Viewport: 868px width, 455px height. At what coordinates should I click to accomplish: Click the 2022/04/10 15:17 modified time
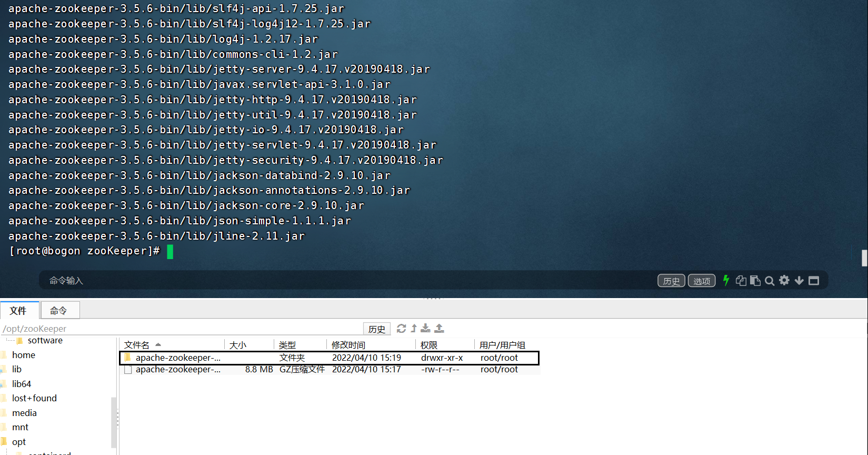pyautogui.click(x=366, y=370)
